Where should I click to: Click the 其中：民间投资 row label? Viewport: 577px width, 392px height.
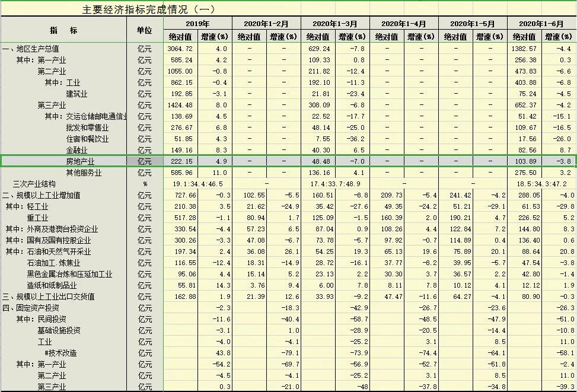click(x=41, y=319)
